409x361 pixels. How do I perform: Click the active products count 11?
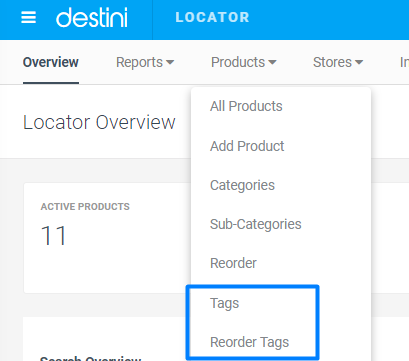[x=54, y=235]
